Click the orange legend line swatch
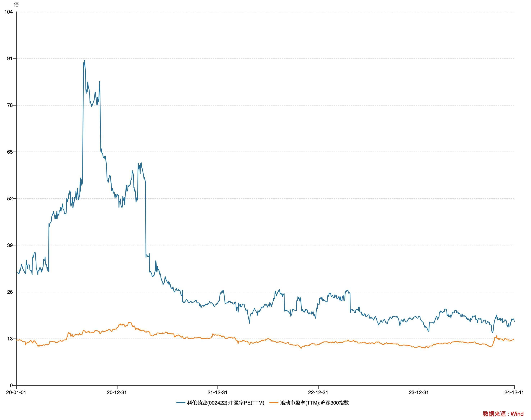 pos(274,403)
